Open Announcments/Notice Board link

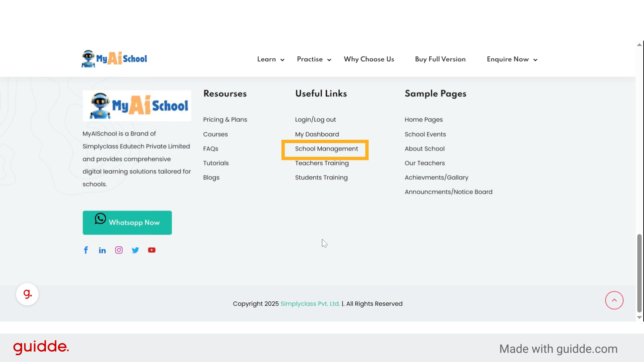[448, 192]
